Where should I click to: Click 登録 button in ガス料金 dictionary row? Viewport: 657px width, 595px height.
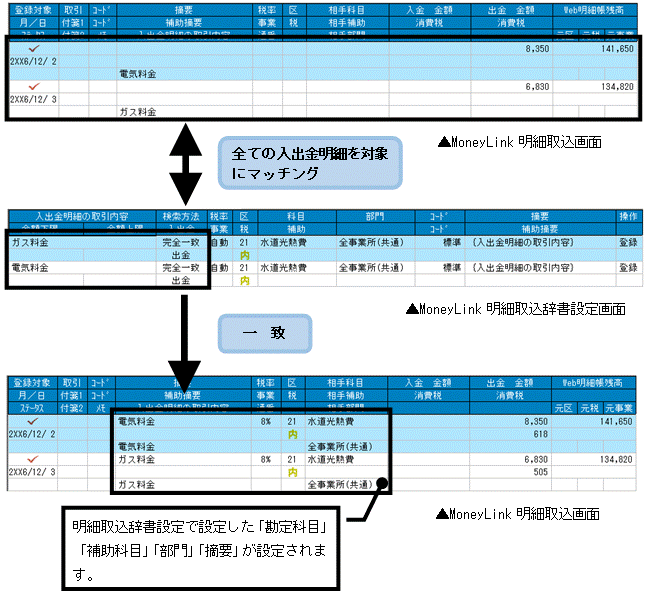tap(628, 242)
